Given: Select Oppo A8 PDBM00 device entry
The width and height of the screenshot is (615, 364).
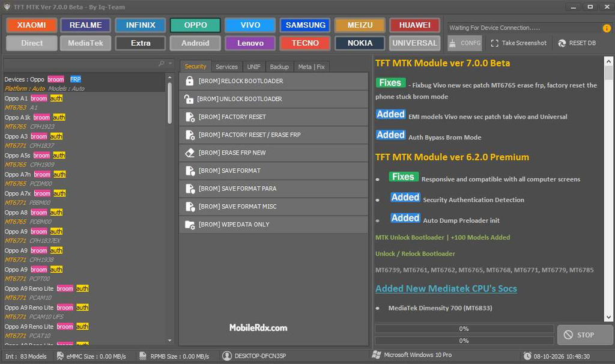Looking at the screenshot, I should click(x=84, y=217).
